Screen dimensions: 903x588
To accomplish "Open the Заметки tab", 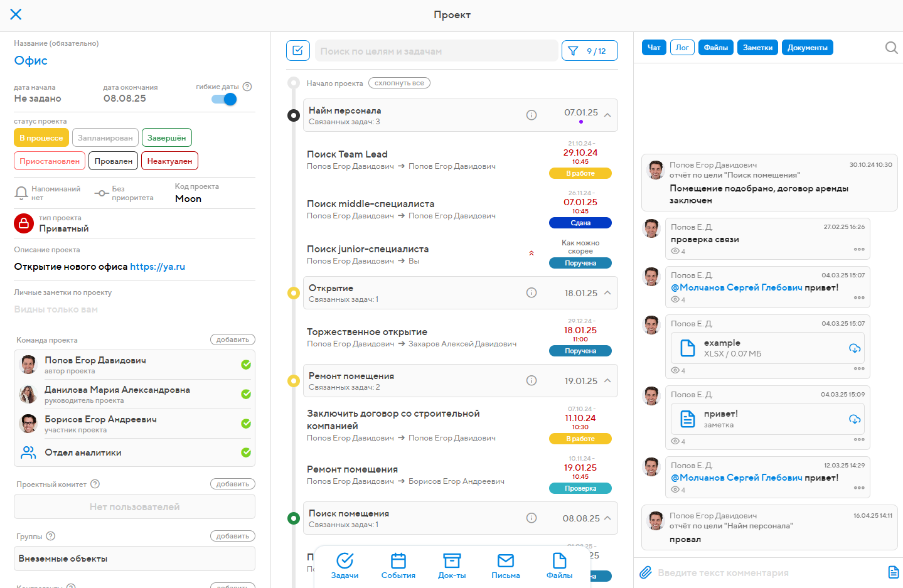I will click(x=757, y=47).
